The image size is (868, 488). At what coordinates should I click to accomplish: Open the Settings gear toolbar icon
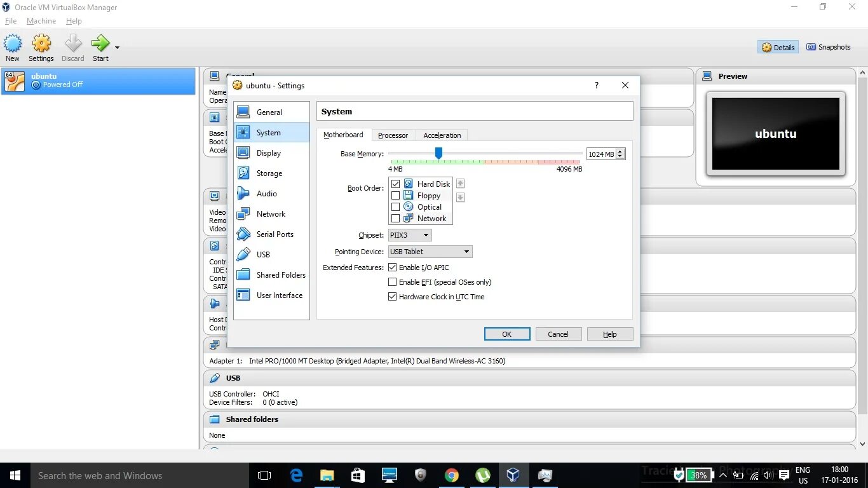[41, 44]
